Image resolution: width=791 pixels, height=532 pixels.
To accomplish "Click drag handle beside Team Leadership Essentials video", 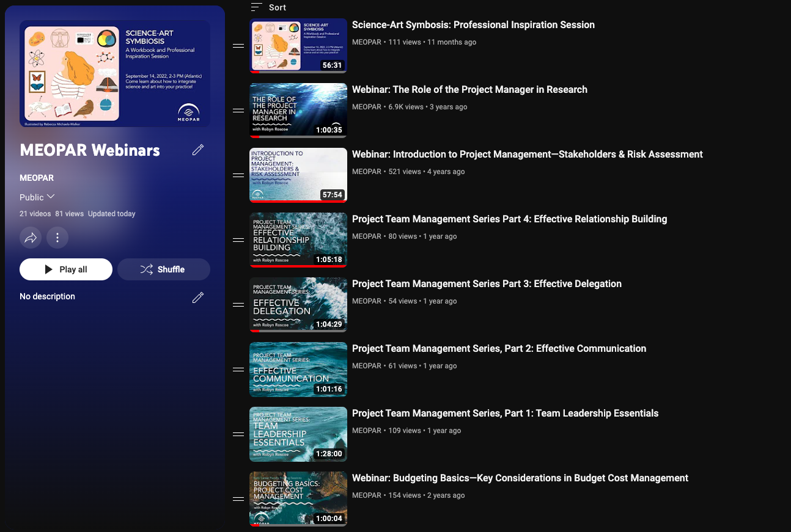I will (238, 434).
